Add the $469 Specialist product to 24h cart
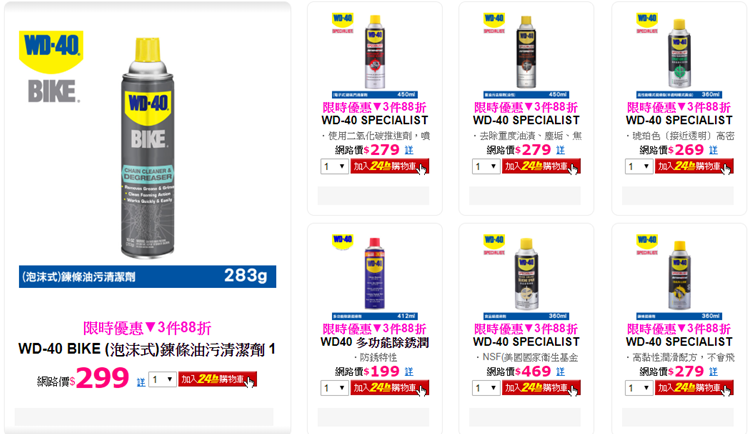Image resolution: width=753 pixels, height=434 pixels. point(541,388)
